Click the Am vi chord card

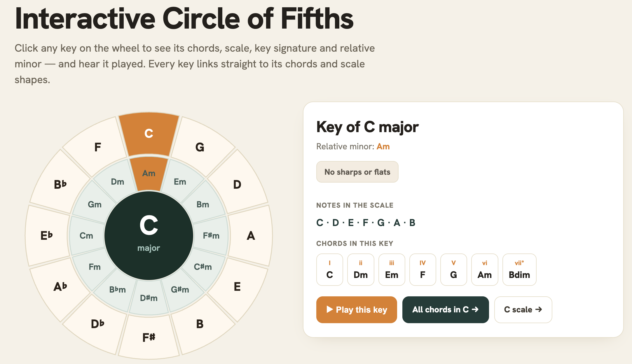[x=484, y=269]
